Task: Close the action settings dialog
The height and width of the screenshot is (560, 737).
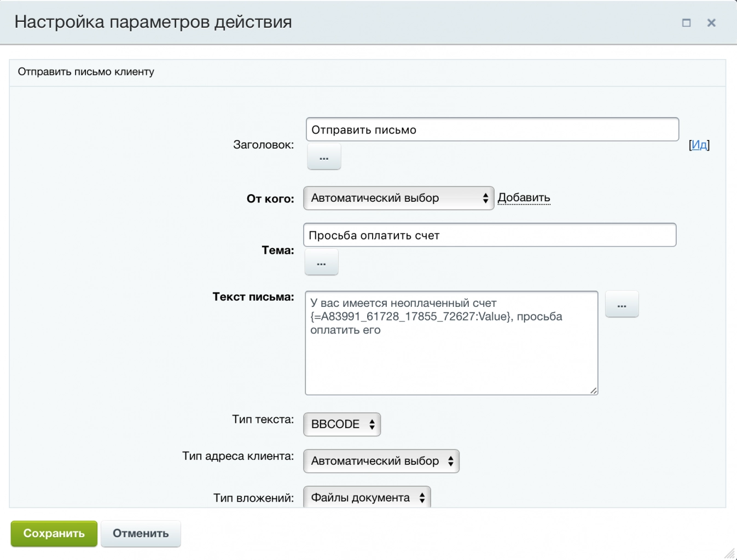Action: [711, 23]
